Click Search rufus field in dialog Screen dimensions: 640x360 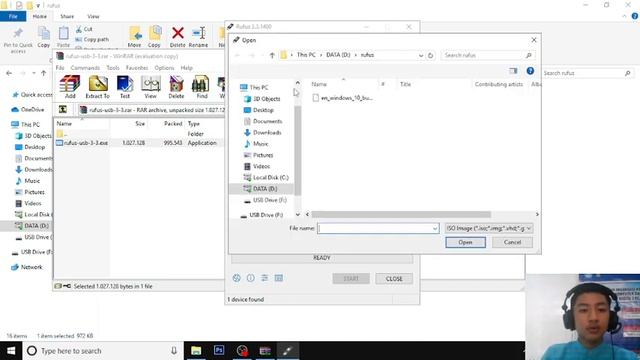(488, 55)
